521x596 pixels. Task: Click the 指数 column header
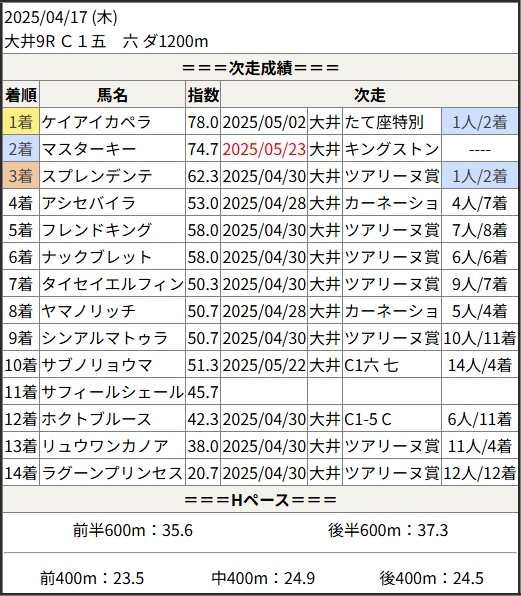203,94
